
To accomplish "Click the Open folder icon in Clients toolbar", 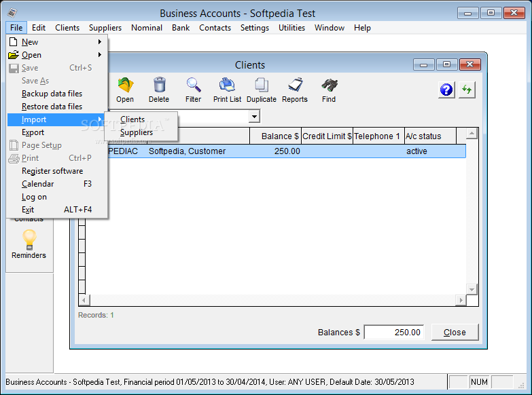I will pos(125,85).
